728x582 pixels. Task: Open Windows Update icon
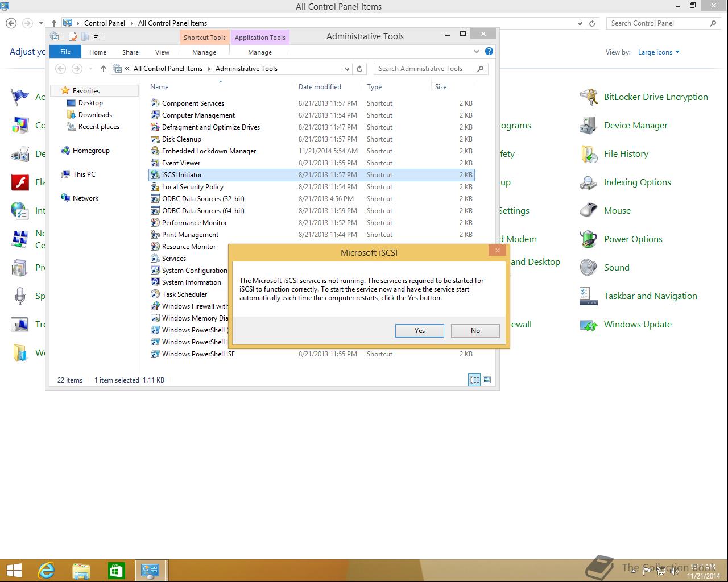589,325
